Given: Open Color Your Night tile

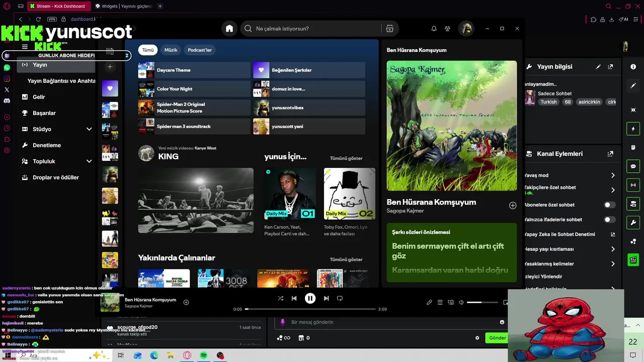Looking at the screenshot, I should 194,89.
